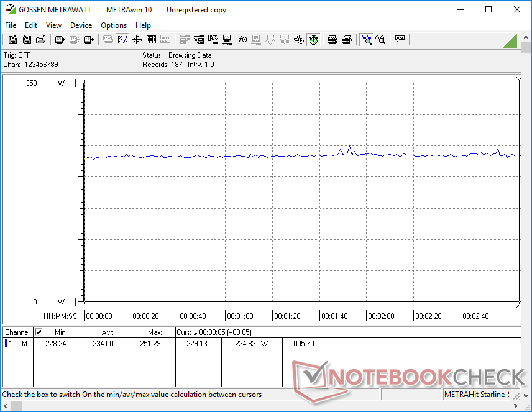The image size is (532, 412).
Task: Click the blue 0 W lower scale marker
Action: [x=75, y=301]
